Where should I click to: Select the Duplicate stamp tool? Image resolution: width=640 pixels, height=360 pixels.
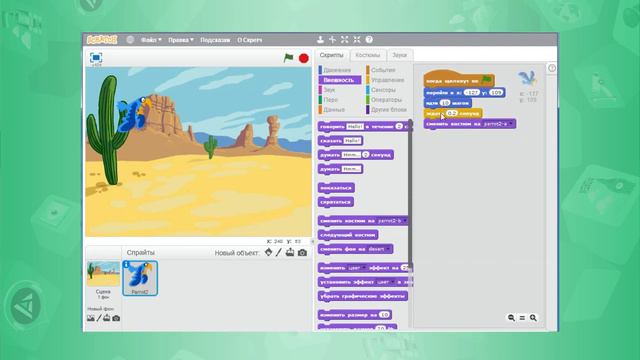coord(320,40)
